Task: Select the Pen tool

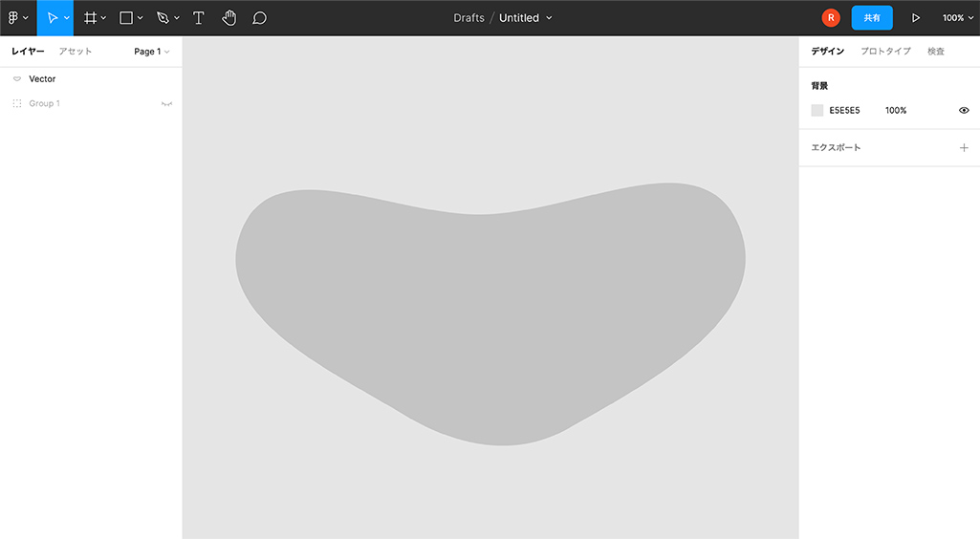Action: pos(163,17)
